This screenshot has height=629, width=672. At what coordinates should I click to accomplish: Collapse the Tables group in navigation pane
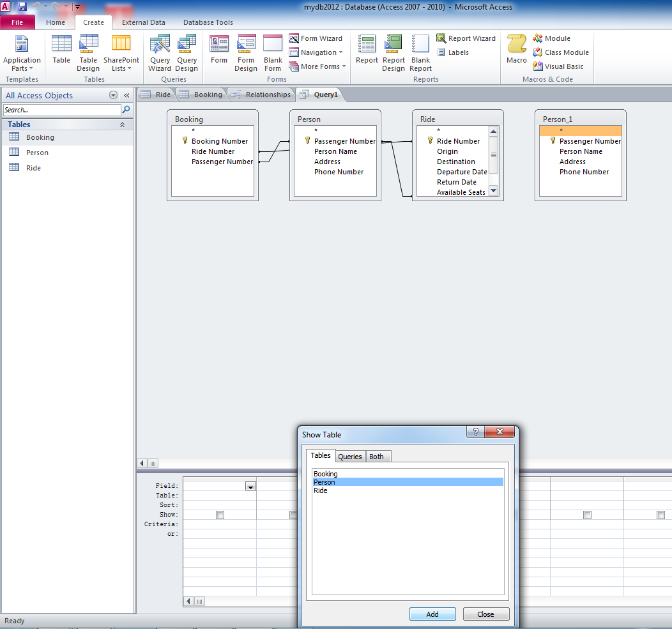click(122, 125)
